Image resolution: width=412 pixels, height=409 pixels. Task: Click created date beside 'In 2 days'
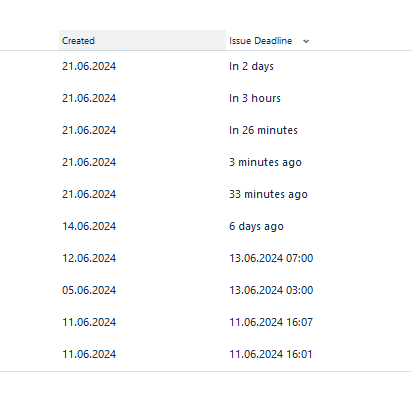(89, 66)
